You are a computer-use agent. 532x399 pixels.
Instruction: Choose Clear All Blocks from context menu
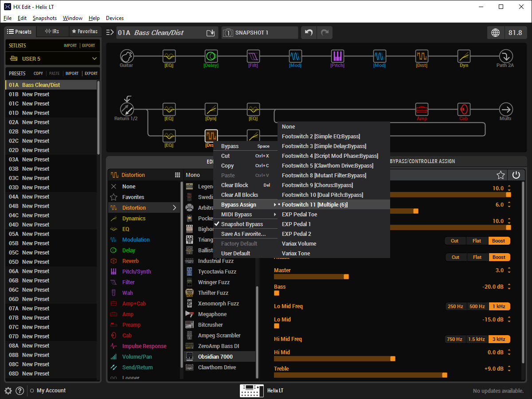[239, 195]
